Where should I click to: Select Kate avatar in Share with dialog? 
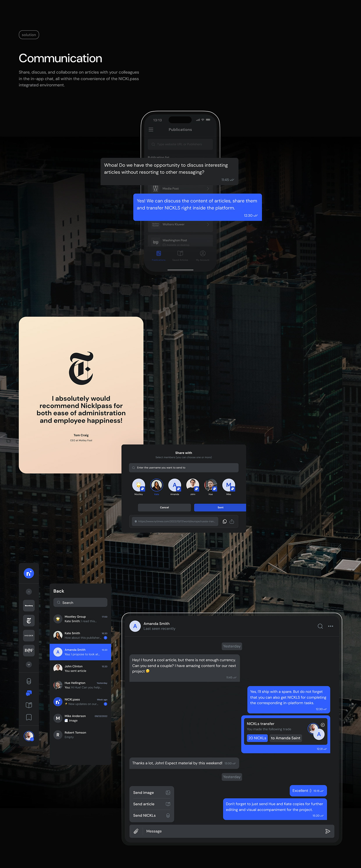pos(156,485)
